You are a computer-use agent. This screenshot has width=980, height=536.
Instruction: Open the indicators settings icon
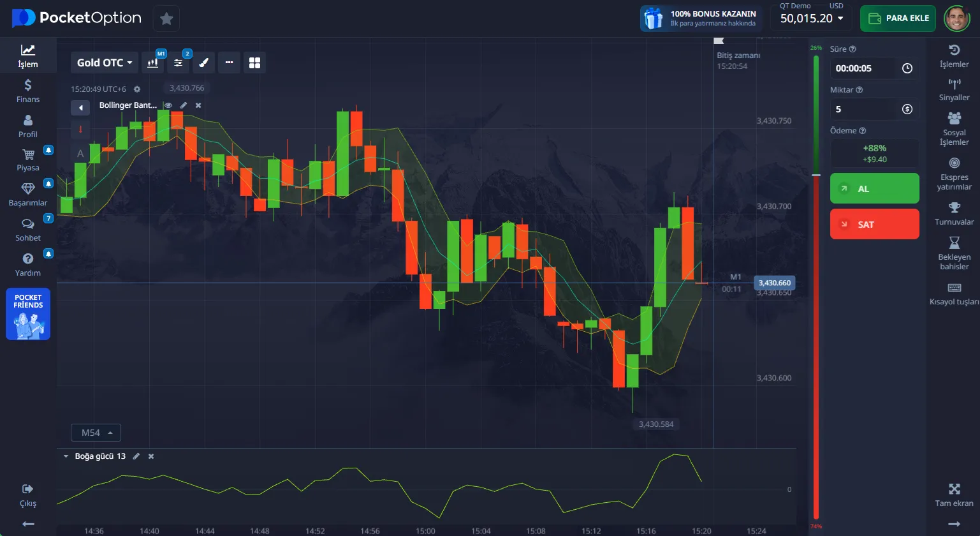pos(179,63)
